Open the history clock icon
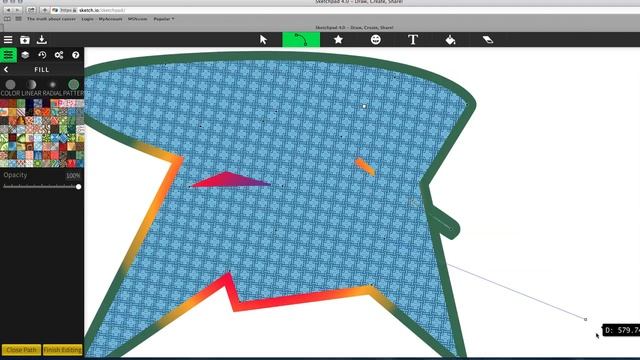Viewport: 640px width, 360px height. coord(42,55)
